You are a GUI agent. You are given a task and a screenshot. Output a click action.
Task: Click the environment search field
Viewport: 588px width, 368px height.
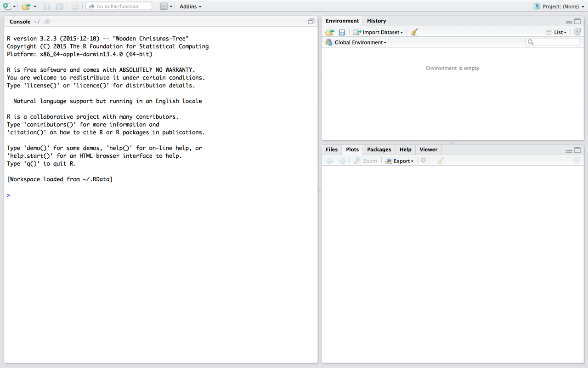click(553, 42)
